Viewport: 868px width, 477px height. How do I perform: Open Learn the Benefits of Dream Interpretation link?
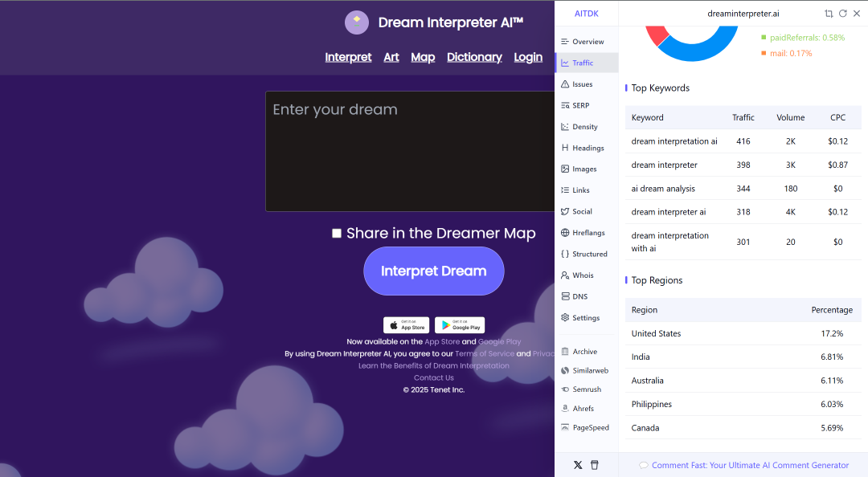(433, 365)
